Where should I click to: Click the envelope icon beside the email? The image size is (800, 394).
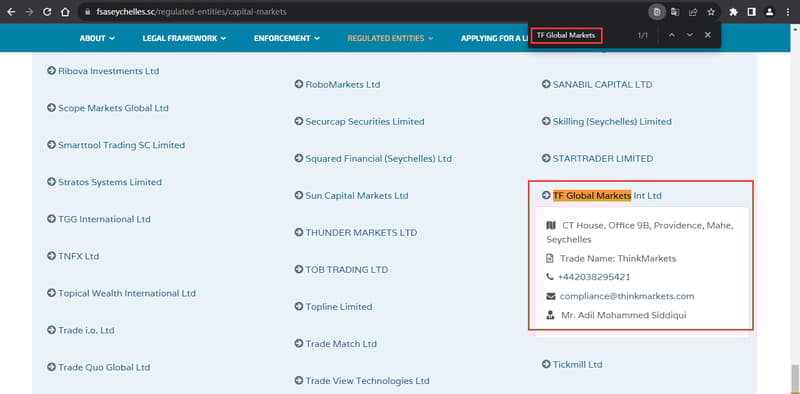[551, 296]
